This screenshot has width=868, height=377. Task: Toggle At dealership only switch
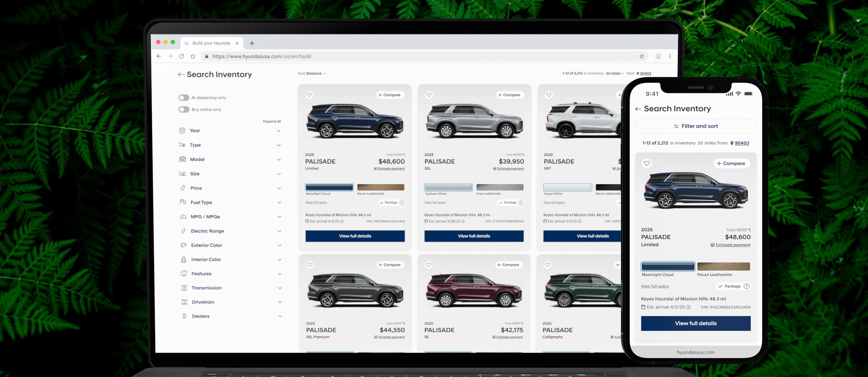coord(184,98)
